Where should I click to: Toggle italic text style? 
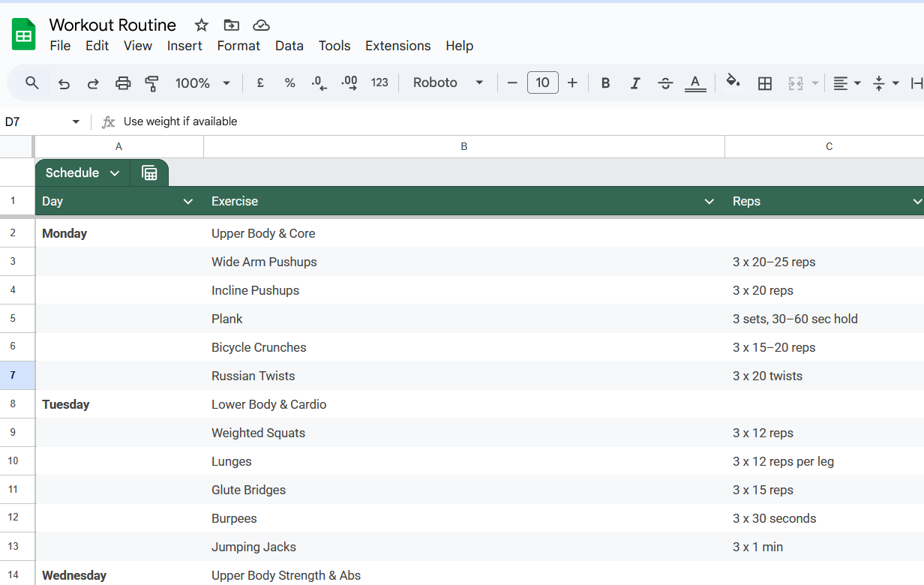634,83
